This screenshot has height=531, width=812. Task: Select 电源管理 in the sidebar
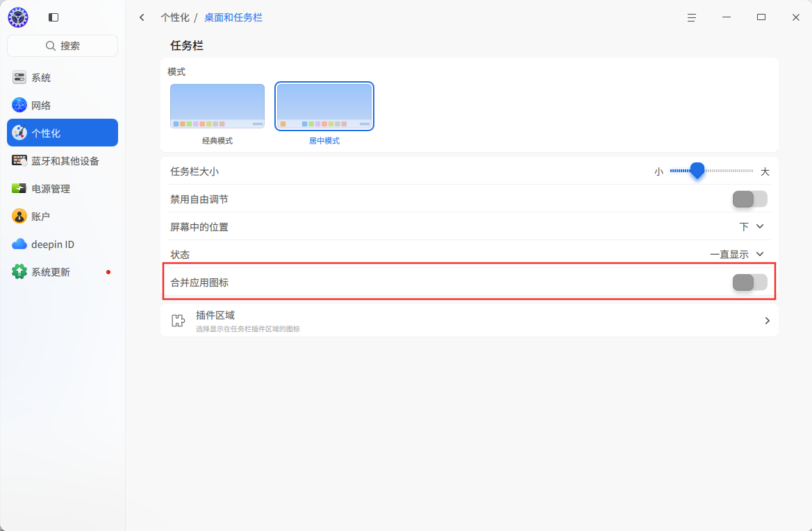coord(63,188)
